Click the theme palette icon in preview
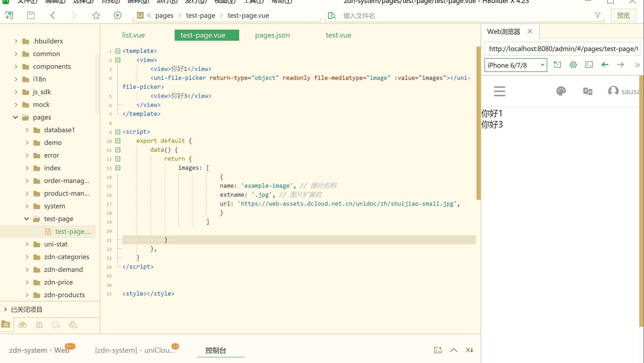 (561, 91)
